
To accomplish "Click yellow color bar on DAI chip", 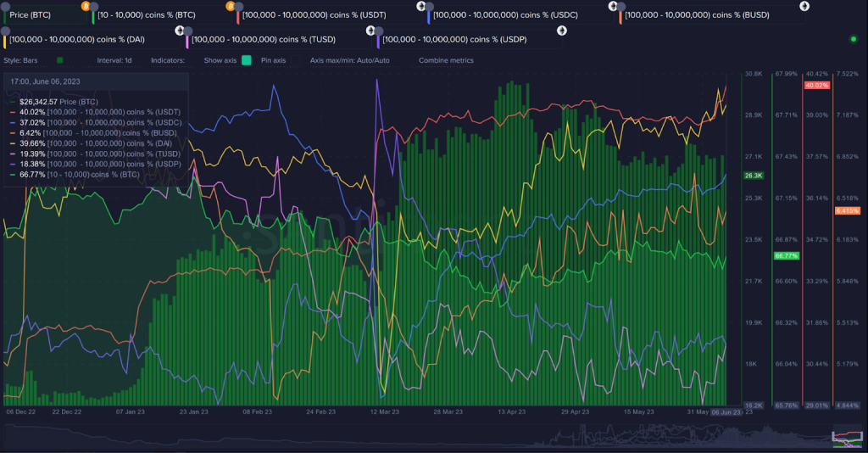I will click(x=6, y=42).
